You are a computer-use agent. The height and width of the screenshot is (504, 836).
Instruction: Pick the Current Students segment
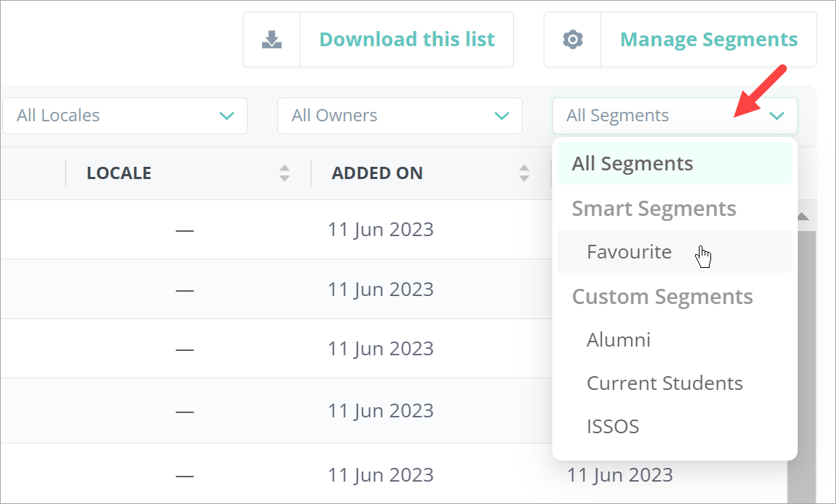pos(664,383)
